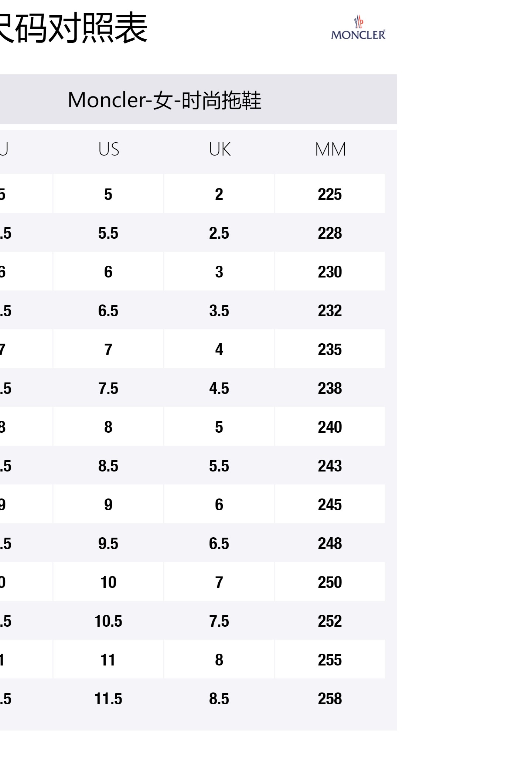Click the 尺码对照表 page title
This screenshot has width=532, height=766.
click(73, 28)
